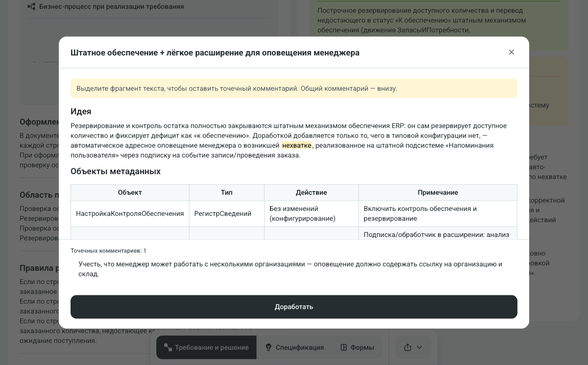The image size is (588, 365).
Task: Click the Объекты метаданных heading
Action: pos(116,171)
